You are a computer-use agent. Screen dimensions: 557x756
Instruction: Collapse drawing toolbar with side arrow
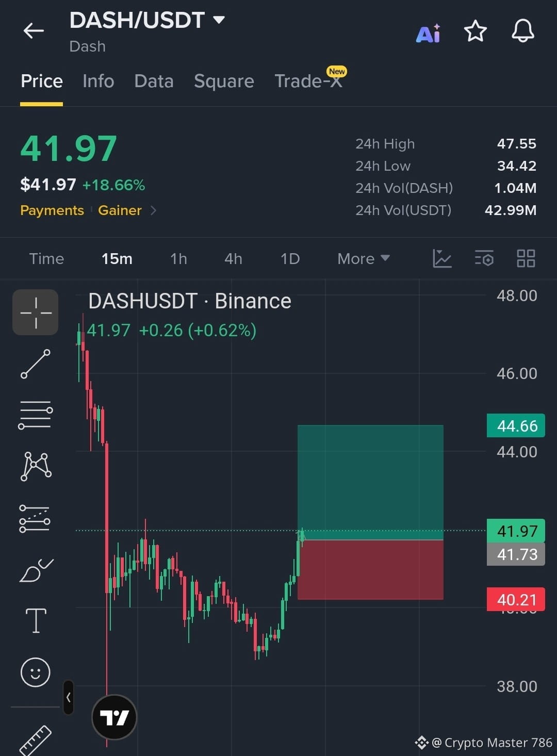(68, 697)
